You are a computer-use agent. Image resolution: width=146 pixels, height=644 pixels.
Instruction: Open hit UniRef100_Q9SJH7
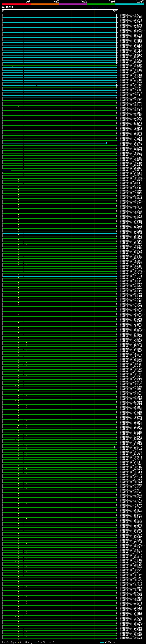tap(131, 17)
